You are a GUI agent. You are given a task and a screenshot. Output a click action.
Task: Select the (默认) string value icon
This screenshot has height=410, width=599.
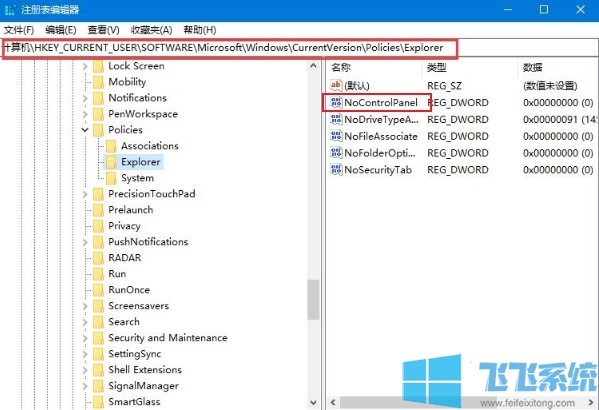click(x=336, y=85)
